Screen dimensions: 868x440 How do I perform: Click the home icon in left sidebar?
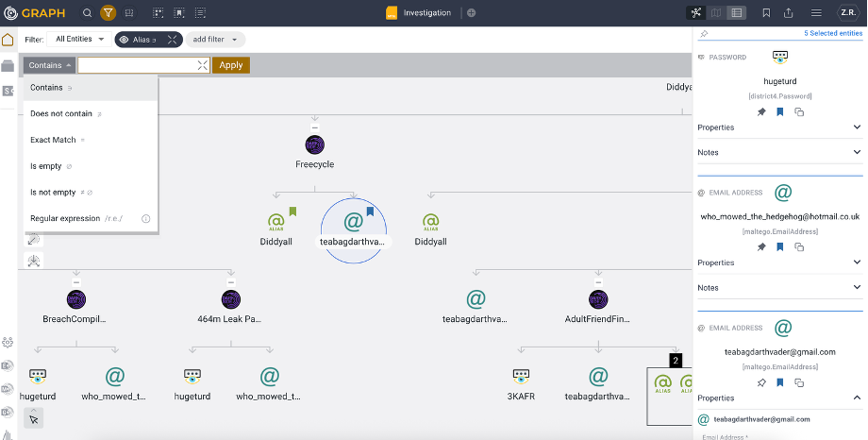click(8, 40)
